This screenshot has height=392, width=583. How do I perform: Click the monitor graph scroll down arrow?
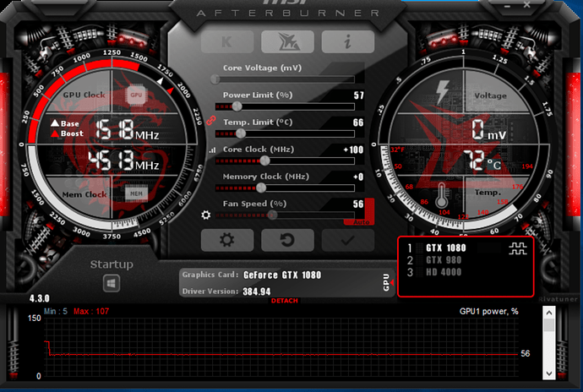549,373
